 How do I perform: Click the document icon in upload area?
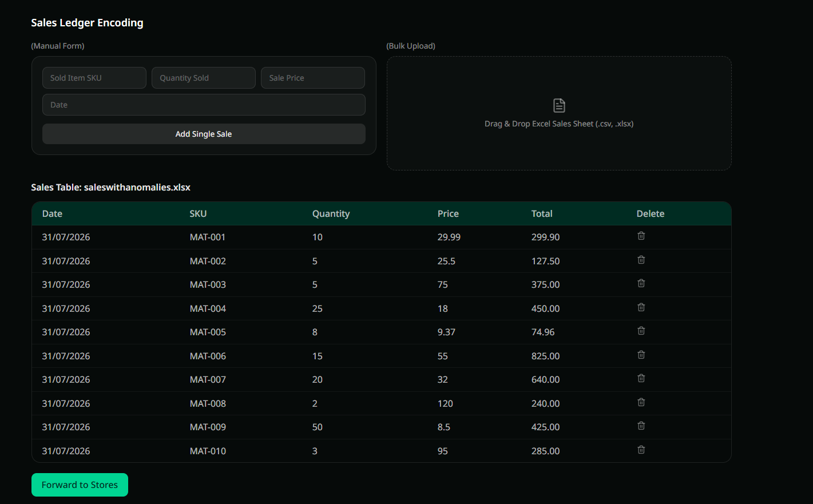tap(559, 105)
